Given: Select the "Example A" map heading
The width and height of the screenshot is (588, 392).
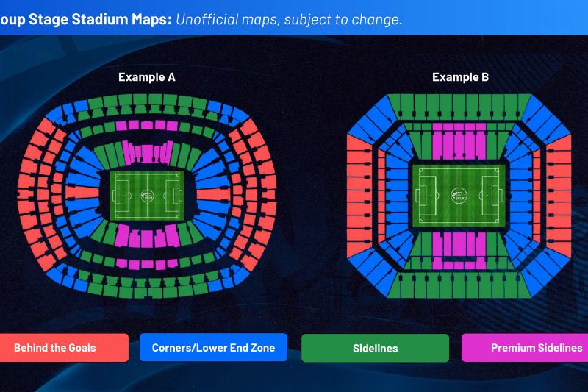Looking at the screenshot, I should click(147, 77).
